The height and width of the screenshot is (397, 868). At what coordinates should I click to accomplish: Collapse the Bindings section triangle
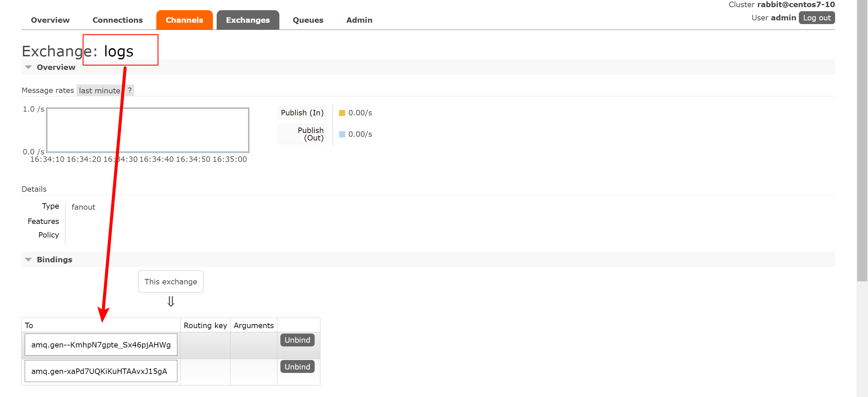(x=28, y=260)
